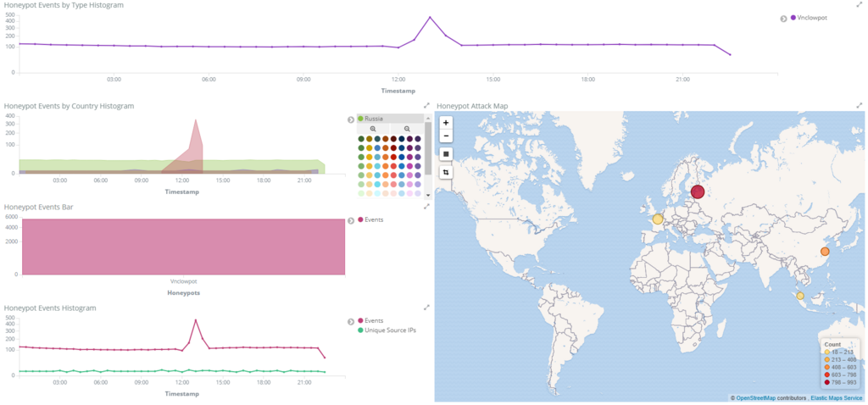
Task: Pick the dark maroon swatch in the top row
Action: (393, 139)
